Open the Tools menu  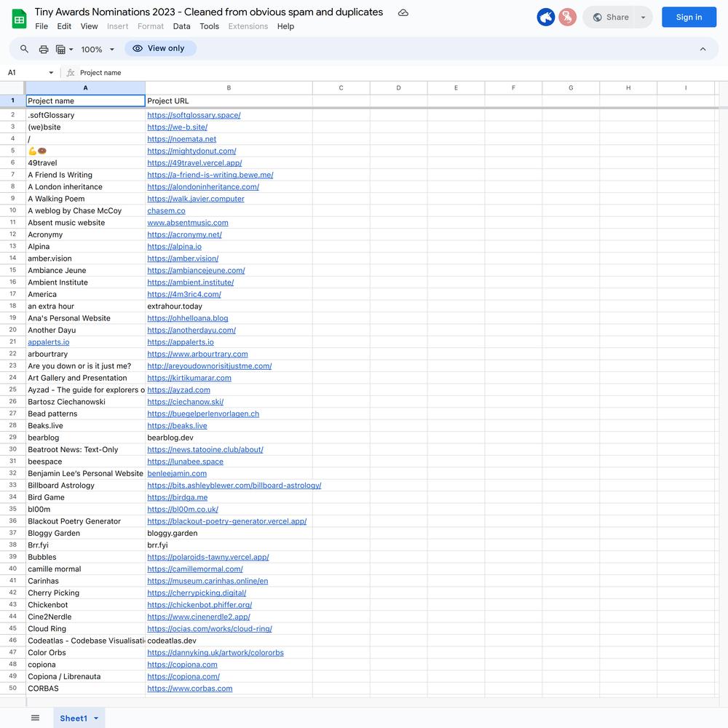click(209, 26)
